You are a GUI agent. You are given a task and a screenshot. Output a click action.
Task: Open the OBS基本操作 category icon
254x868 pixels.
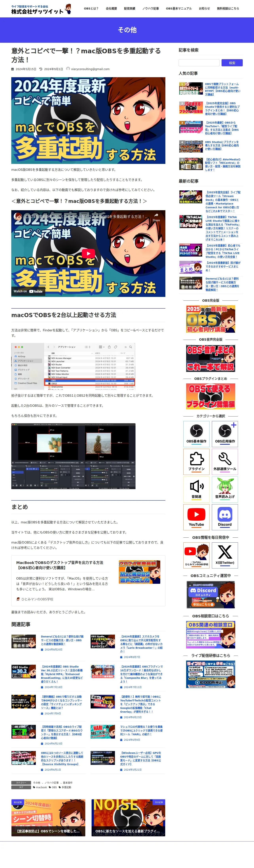tap(196, 434)
